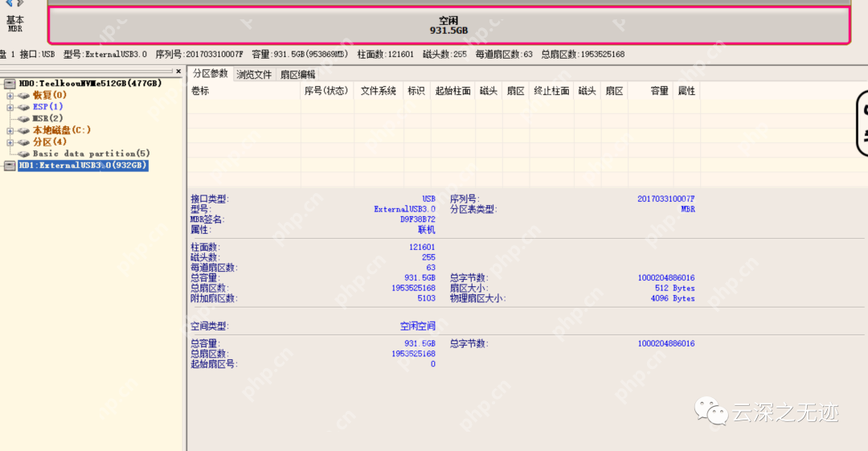Expand the 本地磁盘(C:) node
This screenshot has height=451, width=868.
click(x=10, y=131)
